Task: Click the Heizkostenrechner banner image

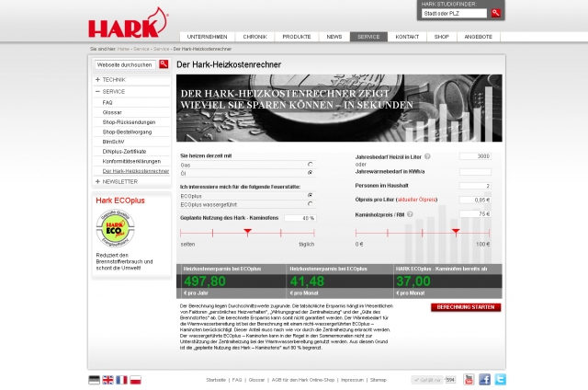Action: [339, 109]
